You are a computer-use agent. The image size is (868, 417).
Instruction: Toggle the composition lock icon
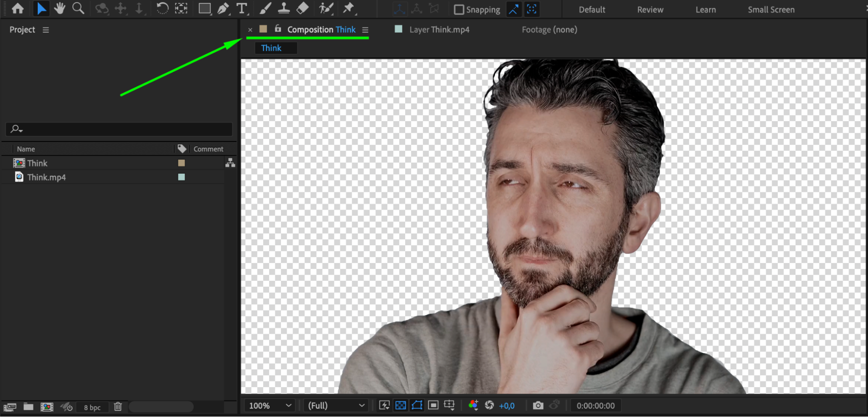(278, 29)
